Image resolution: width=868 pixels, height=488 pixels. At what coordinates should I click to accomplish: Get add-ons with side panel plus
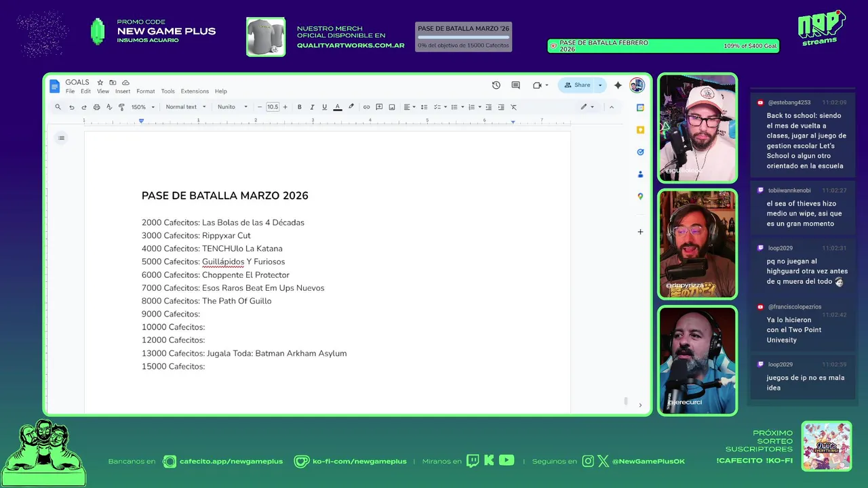(640, 232)
